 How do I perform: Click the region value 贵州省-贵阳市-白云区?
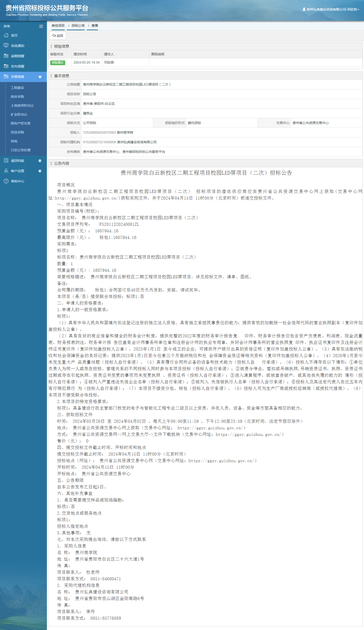pos(99,104)
